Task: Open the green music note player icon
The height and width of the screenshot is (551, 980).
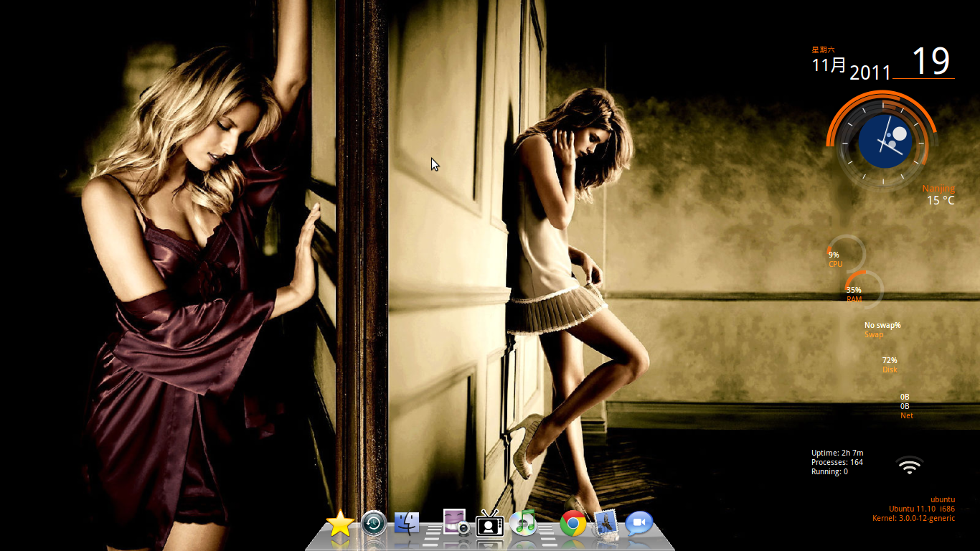Action: [x=524, y=523]
